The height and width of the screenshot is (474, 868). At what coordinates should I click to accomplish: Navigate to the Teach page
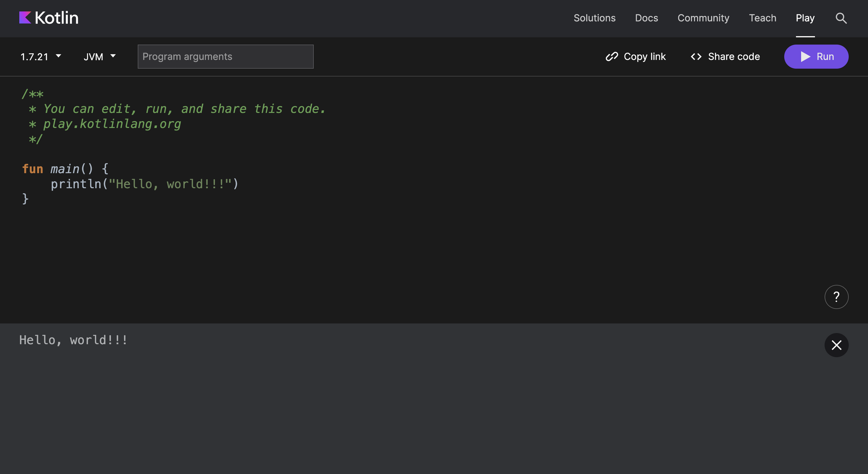pos(762,18)
